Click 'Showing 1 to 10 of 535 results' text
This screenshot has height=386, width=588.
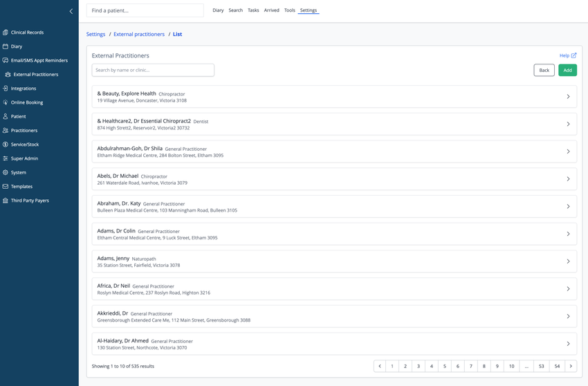pyautogui.click(x=123, y=366)
